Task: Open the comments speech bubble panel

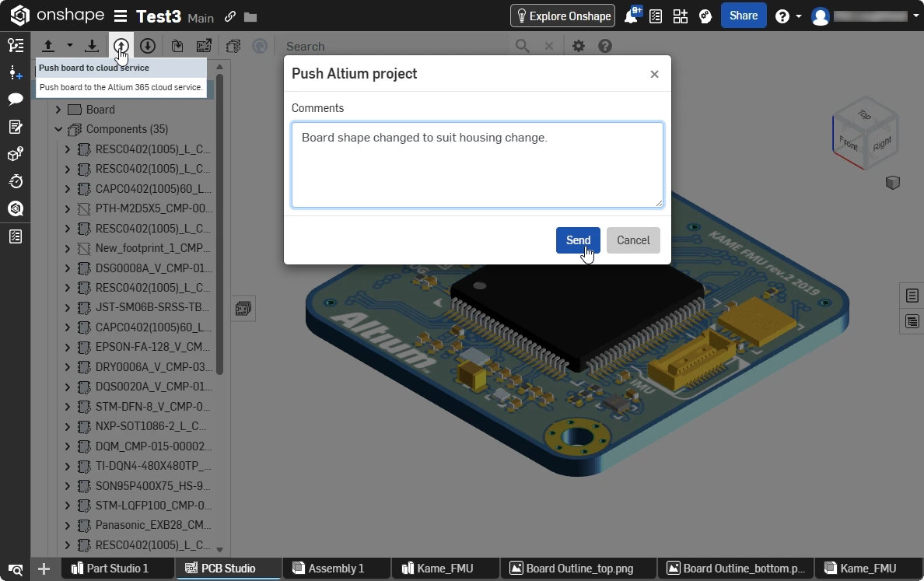Action: click(x=16, y=99)
